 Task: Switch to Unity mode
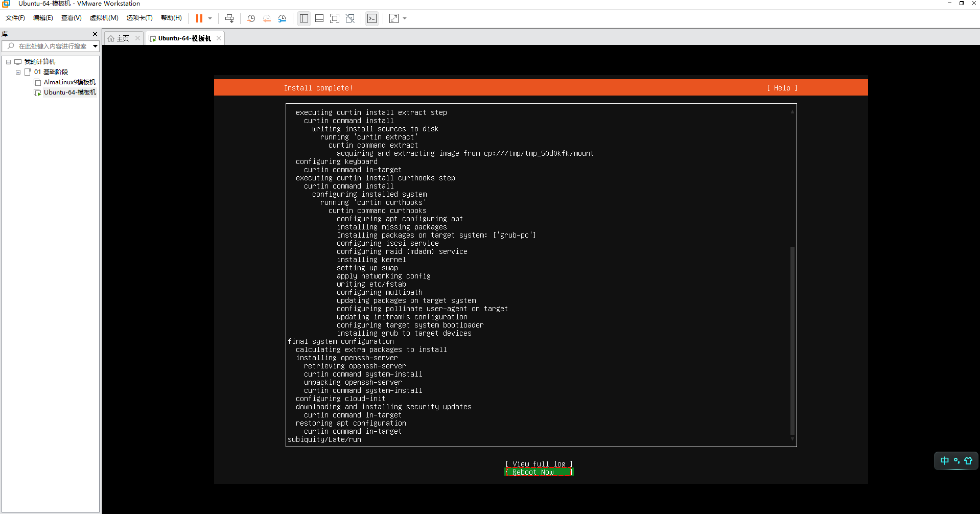click(350, 18)
